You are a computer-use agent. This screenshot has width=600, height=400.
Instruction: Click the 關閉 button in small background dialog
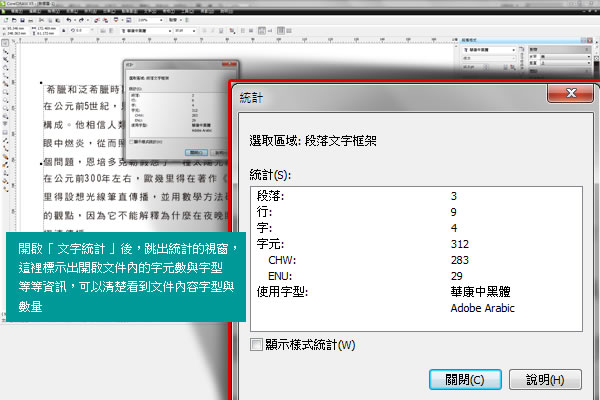tap(196, 153)
